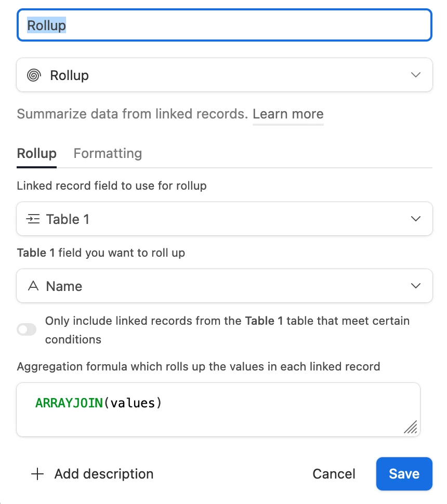447x504 pixels.
Task: Click inside the ARRAYJOIN aggregation formula editor
Action: tap(218, 409)
